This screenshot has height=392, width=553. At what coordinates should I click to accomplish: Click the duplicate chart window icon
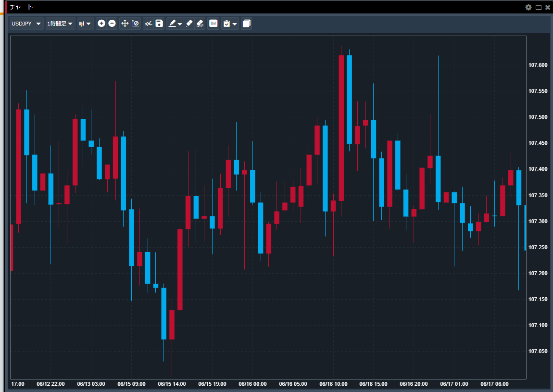247,23
